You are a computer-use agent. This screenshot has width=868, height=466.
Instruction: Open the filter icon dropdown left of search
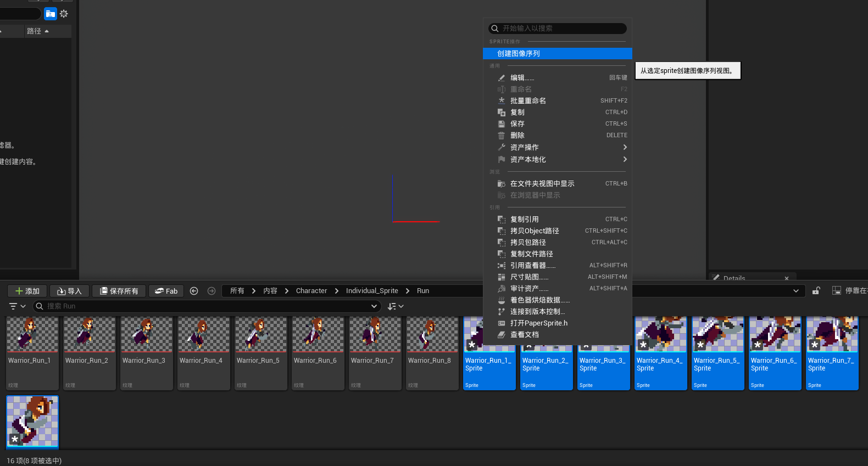click(x=17, y=306)
